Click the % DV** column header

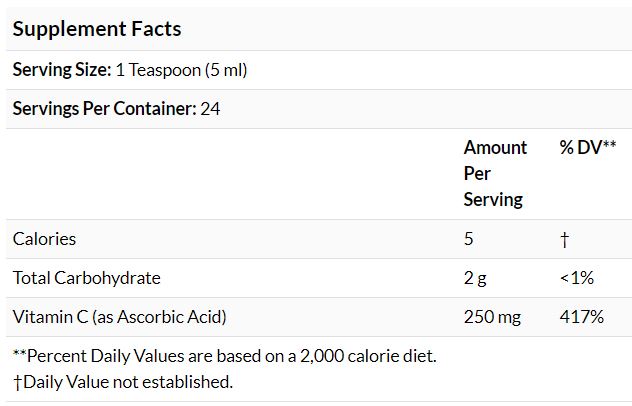(587, 147)
